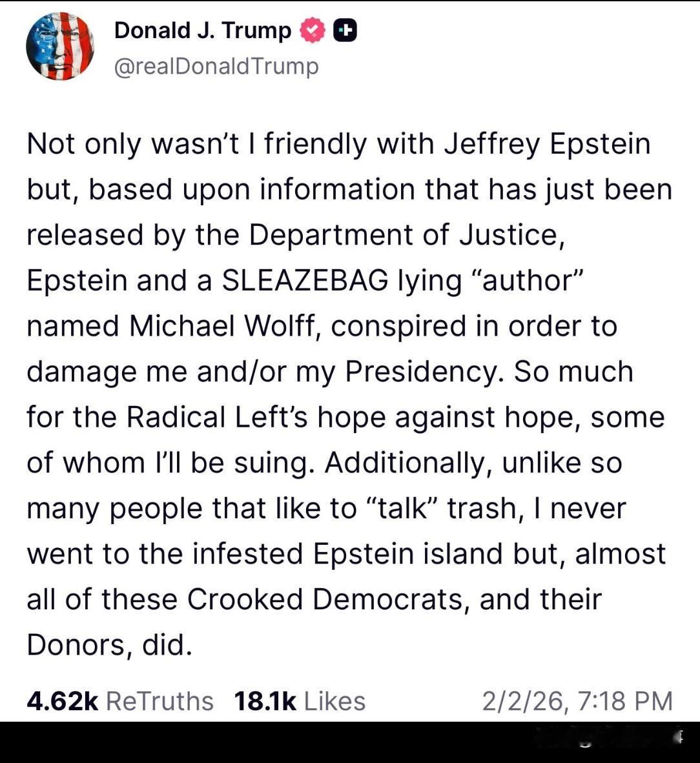Click the word SLEAZEBAG in the post

(x=305, y=280)
